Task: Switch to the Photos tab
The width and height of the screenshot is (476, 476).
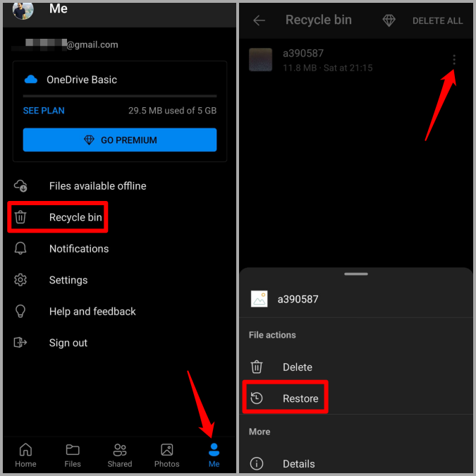Action: (x=166, y=455)
